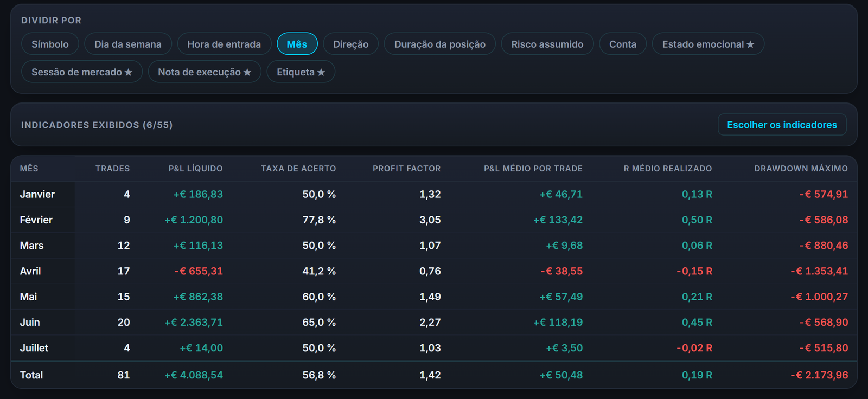This screenshot has height=399, width=868.
Task: Click Juin net P&L +€ 2.363,71
Action: click(194, 322)
